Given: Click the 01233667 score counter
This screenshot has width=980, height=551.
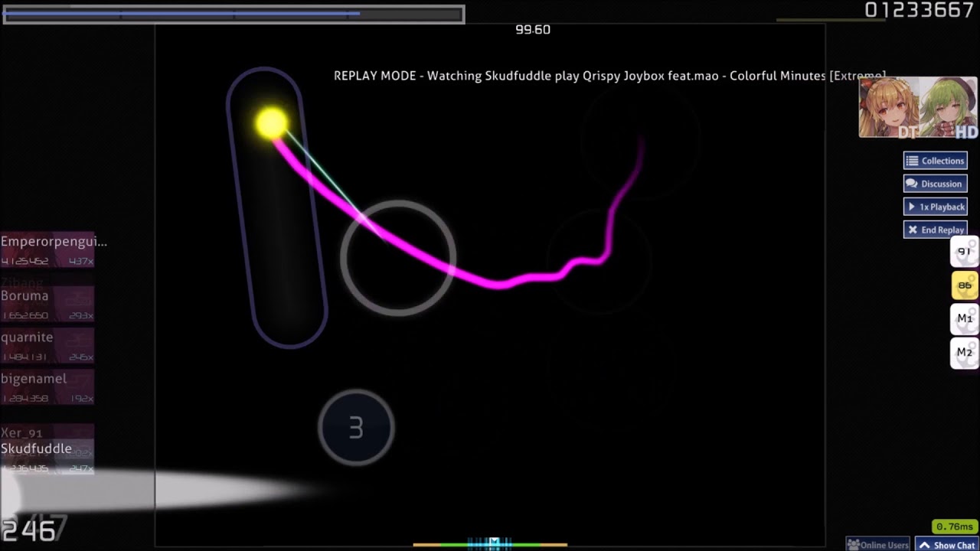Looking at the screenshot, I should [919, 10].
